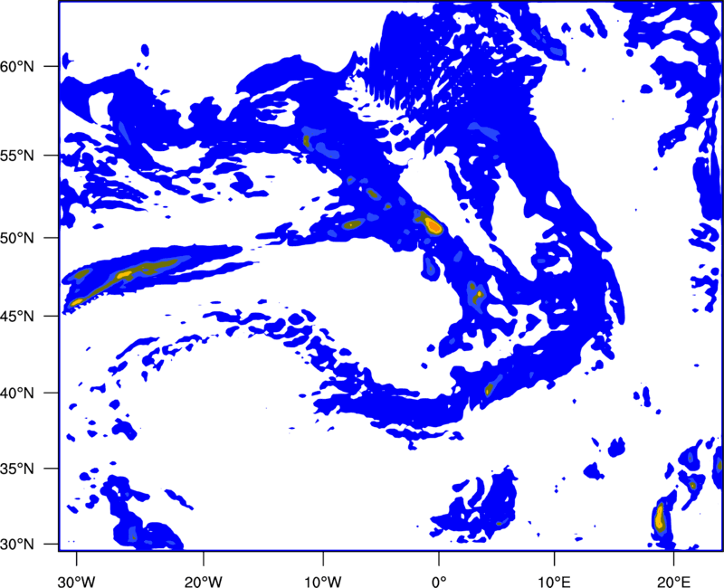Click the 30°N latitude label
Image resolution: width=724 pixels, height=588 pixels.
coord(17,545)
